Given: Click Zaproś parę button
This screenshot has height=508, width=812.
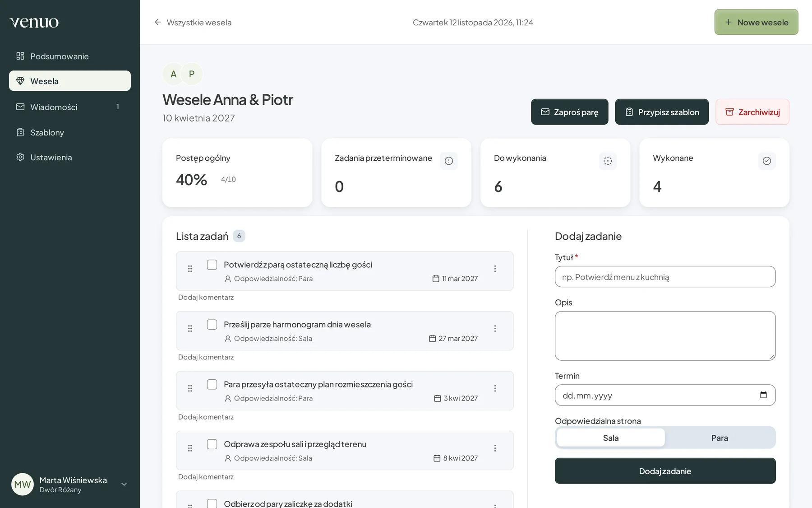Looking at the screenshot, I should [569, 112].
